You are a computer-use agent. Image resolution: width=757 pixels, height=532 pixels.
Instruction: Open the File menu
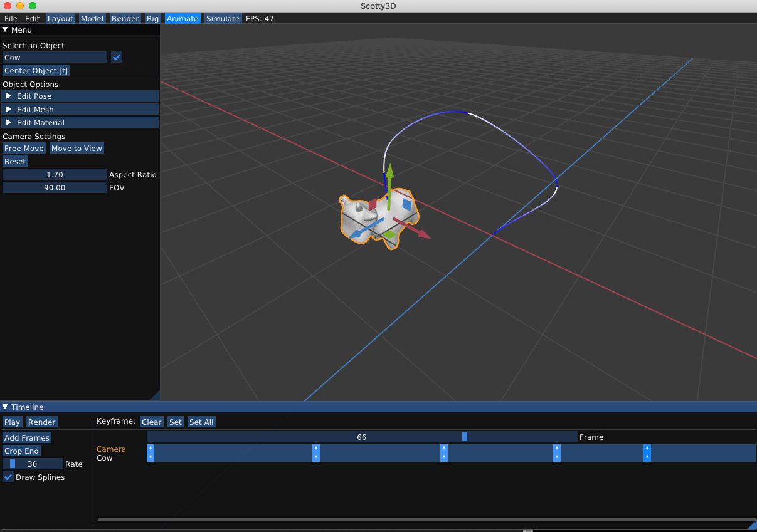[x=11, y=18]
